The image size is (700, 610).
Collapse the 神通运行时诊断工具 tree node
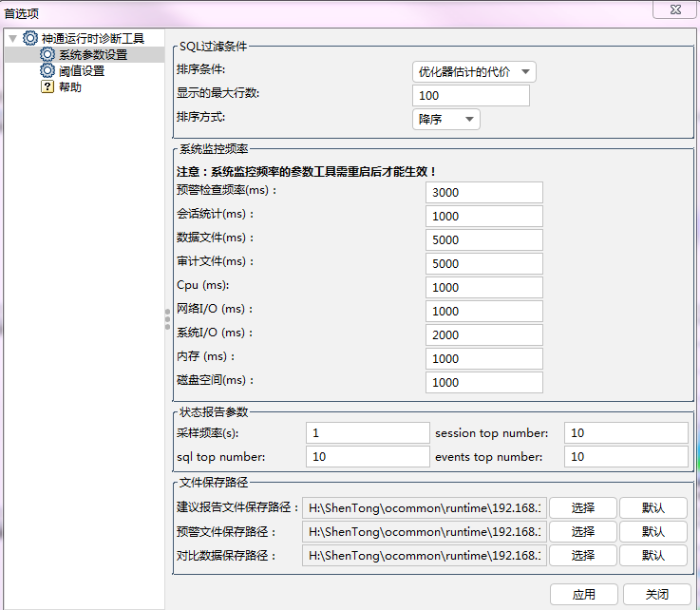click(12, 39)
